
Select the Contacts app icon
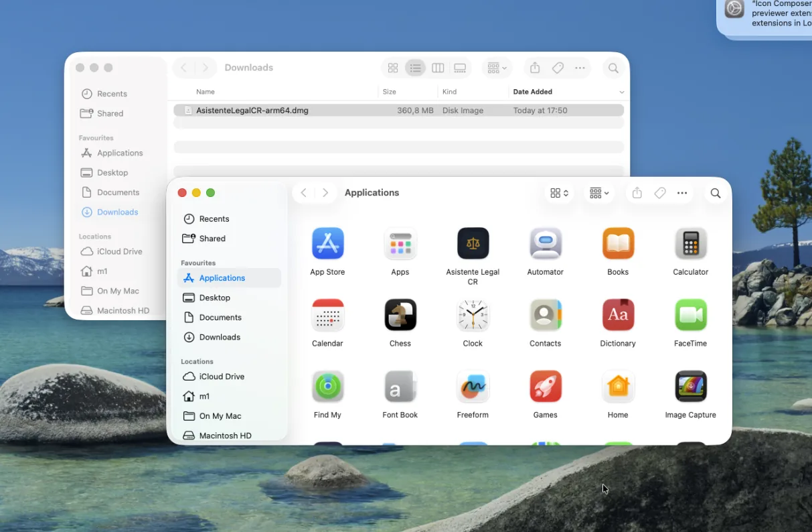point(545,315)
